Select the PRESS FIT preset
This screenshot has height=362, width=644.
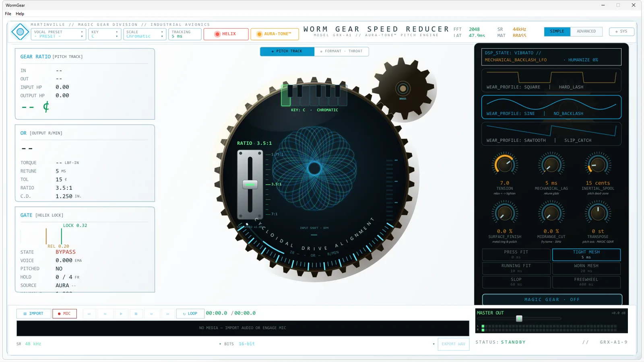pos(516,255)
